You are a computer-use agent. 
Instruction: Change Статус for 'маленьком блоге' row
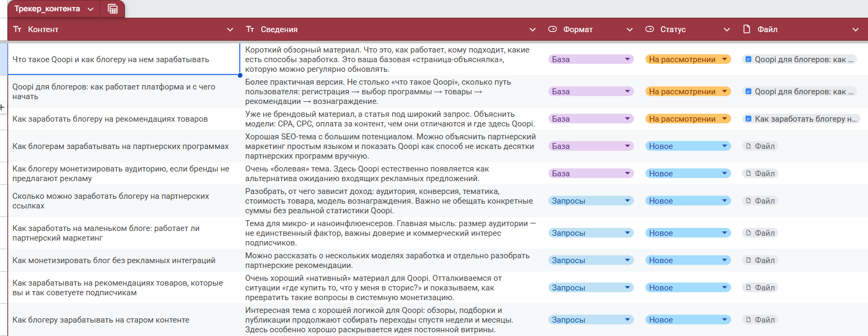pyautogui.click(x=688, y=233)
